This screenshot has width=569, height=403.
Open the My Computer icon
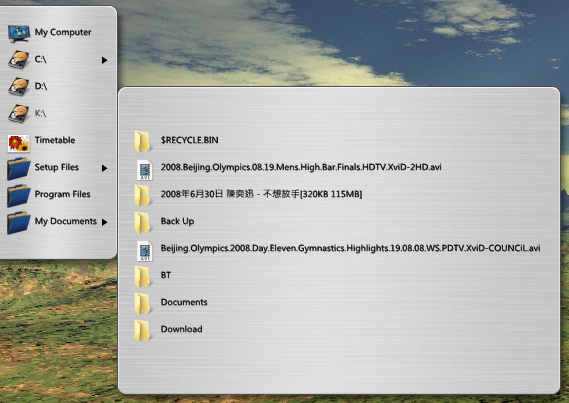[19, 33]
